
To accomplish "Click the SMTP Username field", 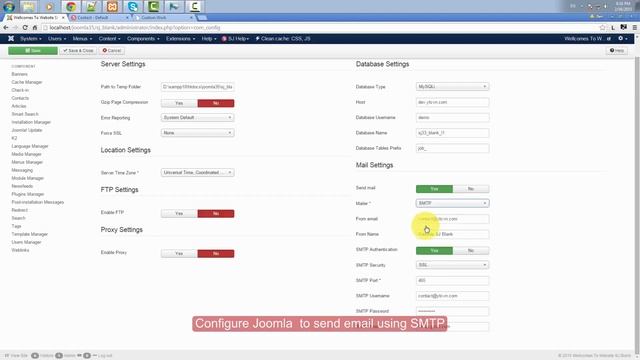I will pyautogui.click(x=452, y=296).
